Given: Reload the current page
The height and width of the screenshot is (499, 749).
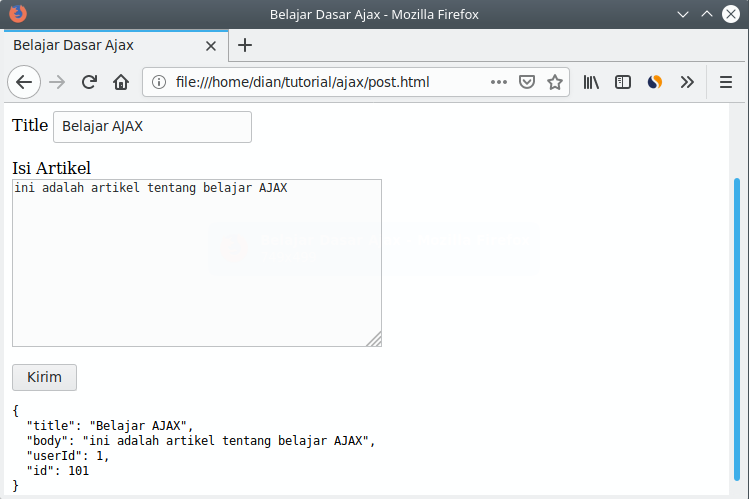Looking at the screenshot, I should [89, 82].
